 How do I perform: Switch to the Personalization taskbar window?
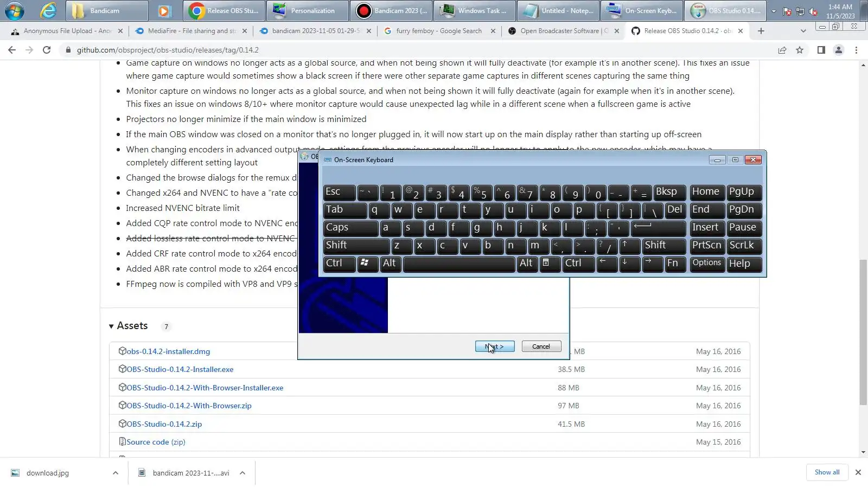click(x=308, y=10)
